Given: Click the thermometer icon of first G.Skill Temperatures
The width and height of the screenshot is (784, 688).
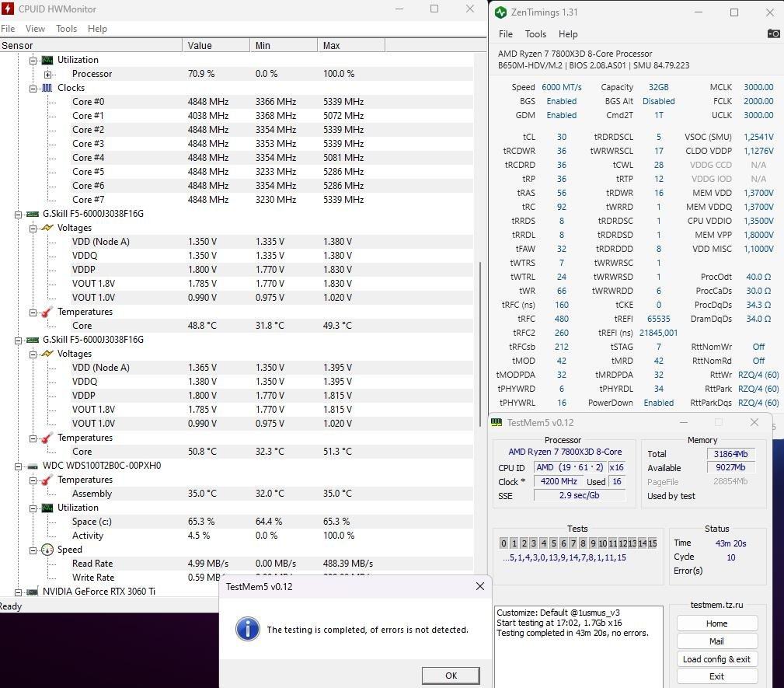Looking at the screenshot, I should point(47,313).
